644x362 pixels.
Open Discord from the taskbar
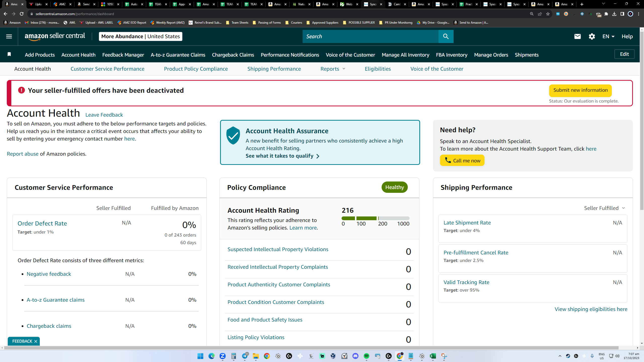point(355,356)
